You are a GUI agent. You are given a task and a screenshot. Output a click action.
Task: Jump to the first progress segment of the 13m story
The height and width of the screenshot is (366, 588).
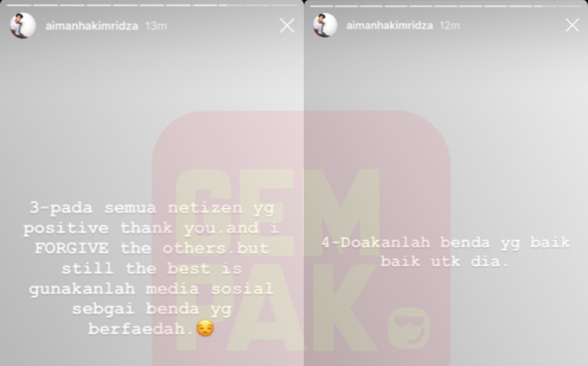19,5
